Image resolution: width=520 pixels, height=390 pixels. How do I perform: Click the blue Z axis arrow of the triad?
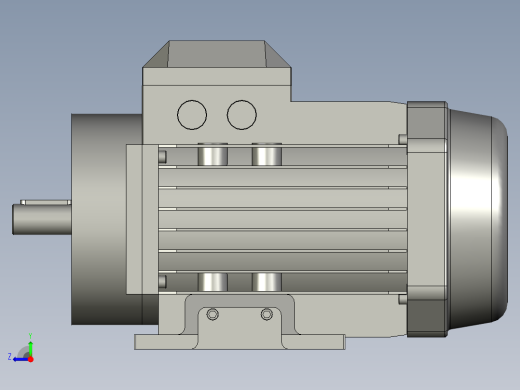click(x=20, y=359)
